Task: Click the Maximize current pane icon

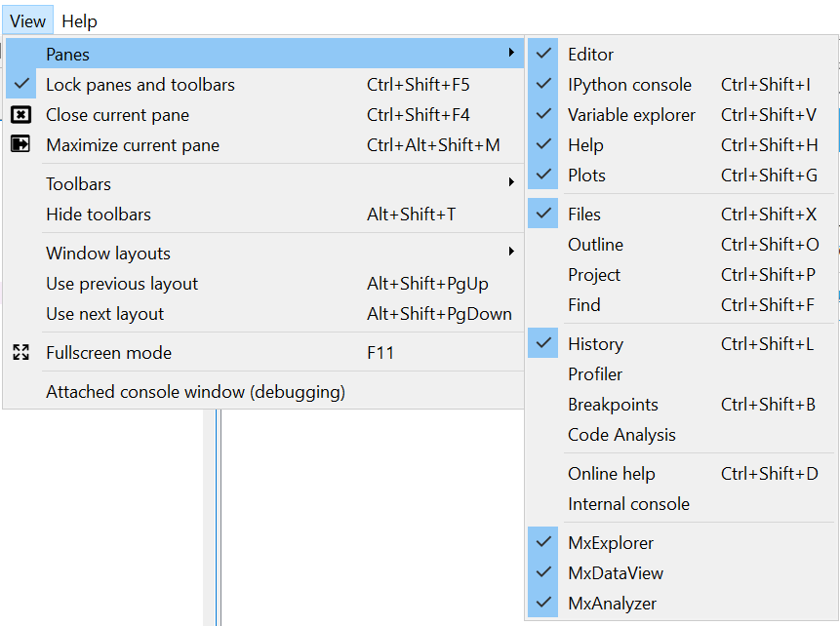Action: point(20,145)
